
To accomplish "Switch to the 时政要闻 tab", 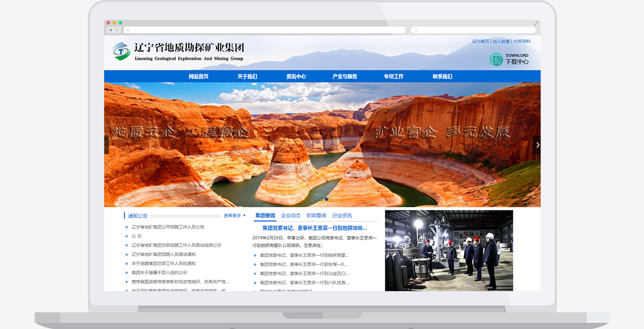I will tap(317, 216).
